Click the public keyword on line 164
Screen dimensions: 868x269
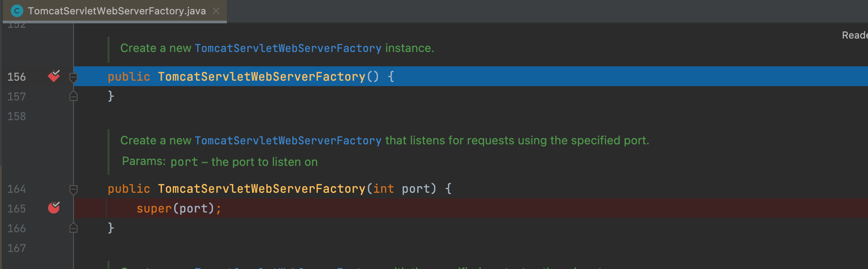click(x=129, y=189)
